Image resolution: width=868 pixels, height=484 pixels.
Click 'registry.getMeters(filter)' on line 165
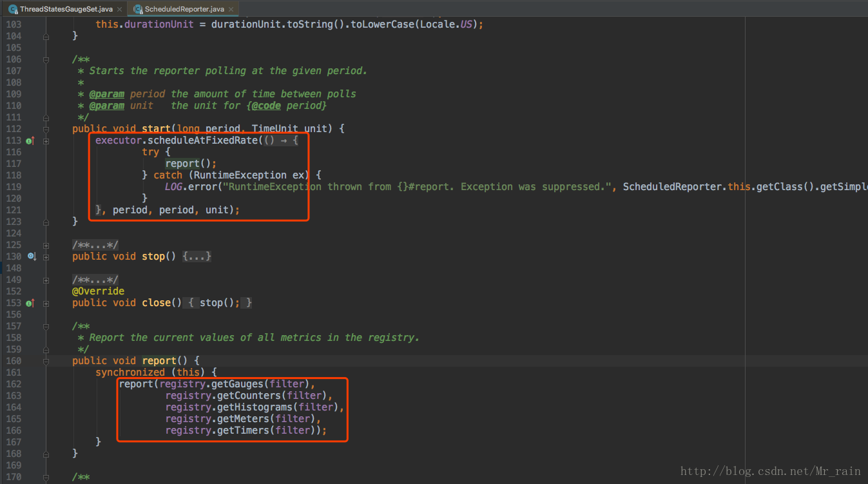point(240,419)
